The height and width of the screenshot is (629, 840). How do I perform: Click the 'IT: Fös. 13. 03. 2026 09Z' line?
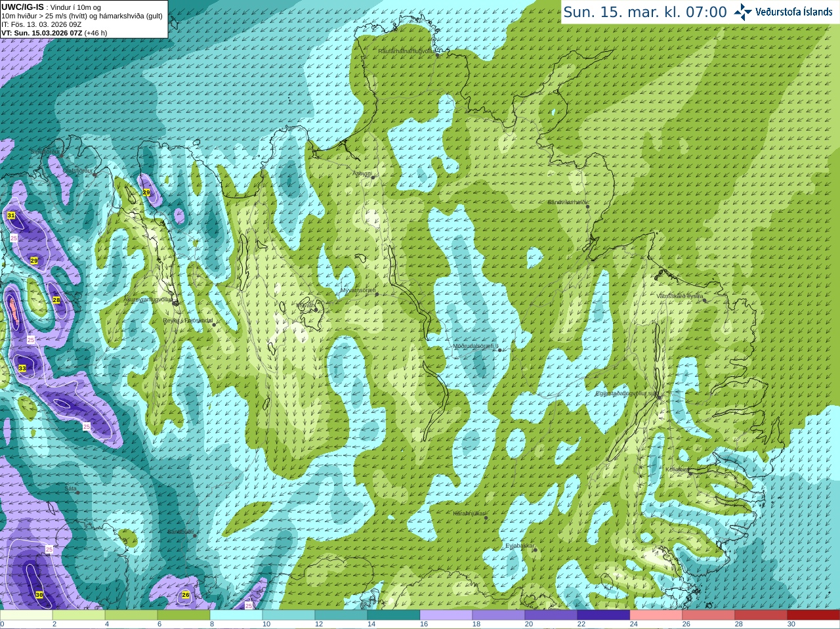point(41,24)
